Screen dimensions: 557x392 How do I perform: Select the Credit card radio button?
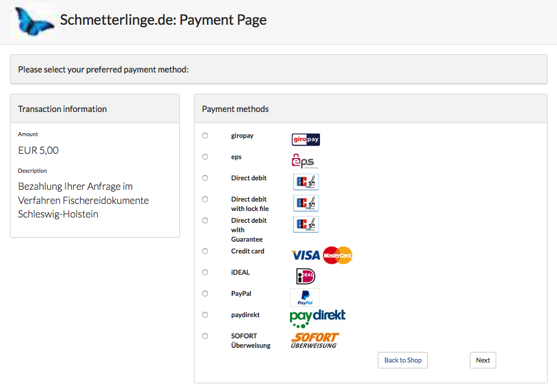pyautogui.click(x=205, y=251)
